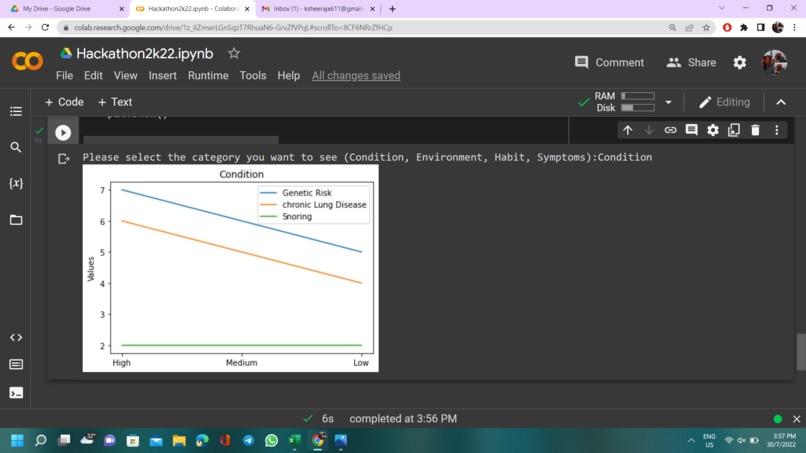Move cell up with arrow icon
806x453 pixels.
tap(628, 130)
